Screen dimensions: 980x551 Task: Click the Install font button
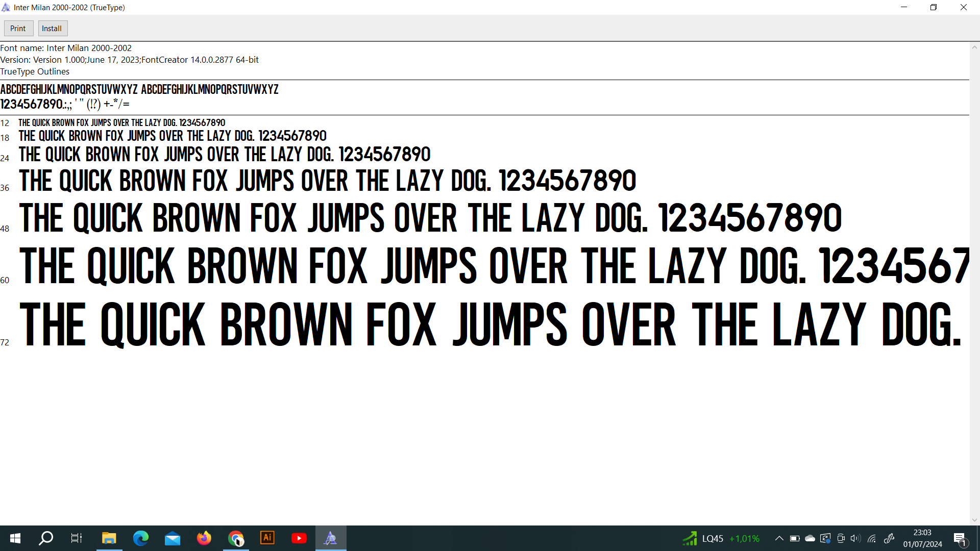click(x=52, y=29)
